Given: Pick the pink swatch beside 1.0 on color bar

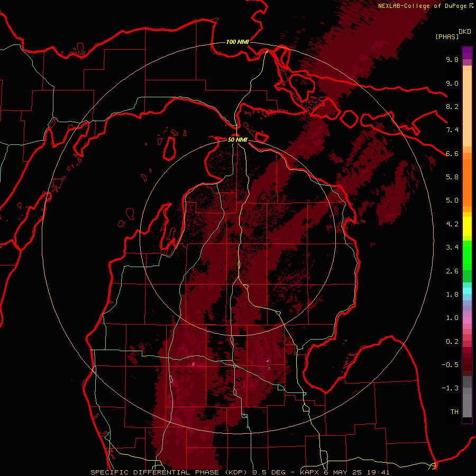Looking at the screenshot, I should 467,321.
